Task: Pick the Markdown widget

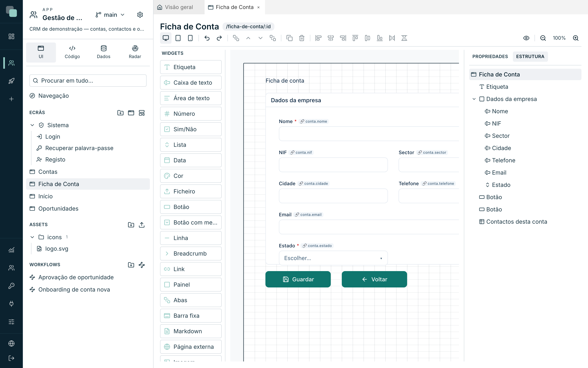Action: pos(191,331)
